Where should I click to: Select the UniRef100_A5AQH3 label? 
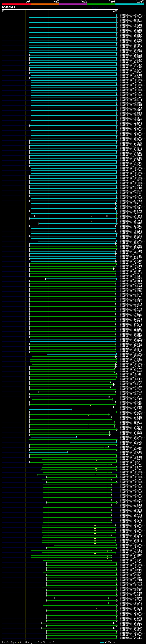tap(131, 25)
